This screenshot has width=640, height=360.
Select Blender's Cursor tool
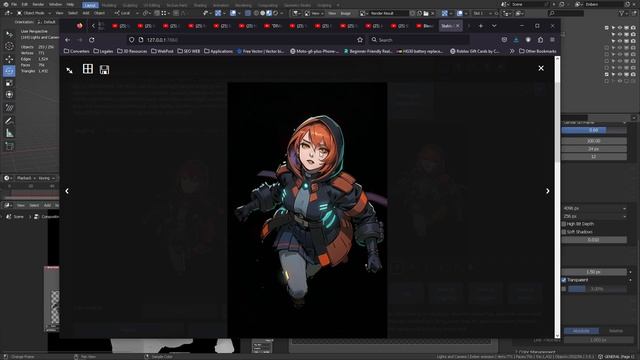coord(9,46)
